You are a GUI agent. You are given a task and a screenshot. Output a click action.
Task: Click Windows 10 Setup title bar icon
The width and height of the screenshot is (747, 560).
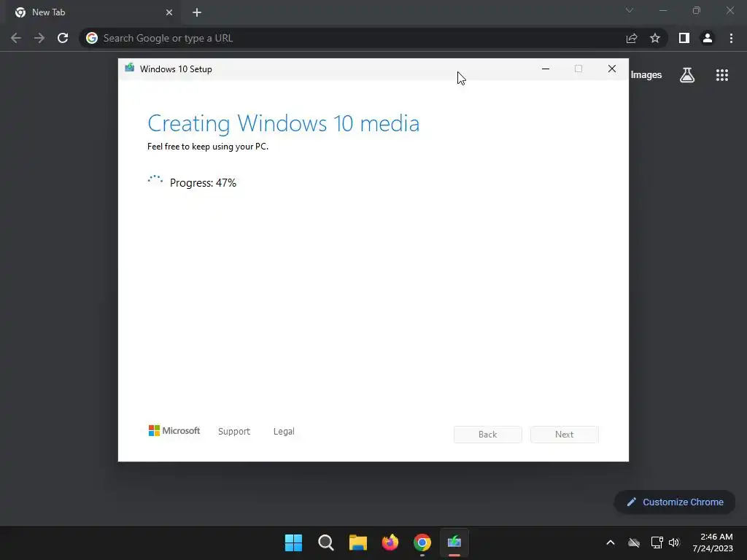pyautogui.click(x=130, y=68)
